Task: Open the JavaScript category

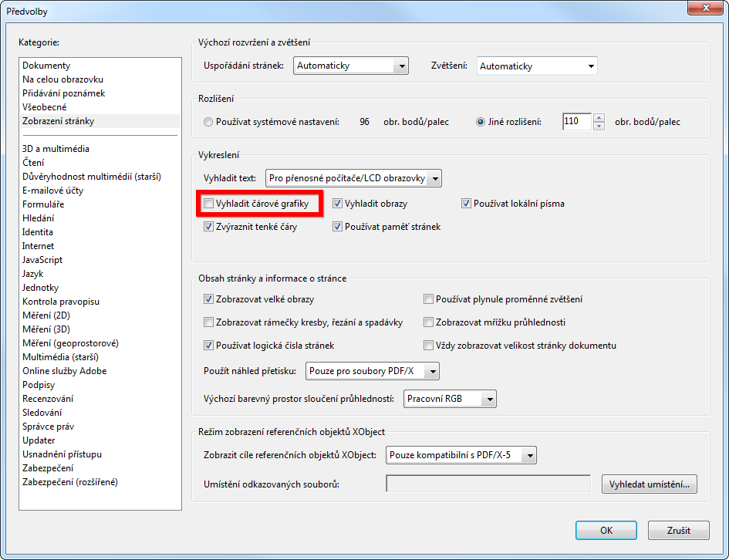Action: tap(42, 260)
